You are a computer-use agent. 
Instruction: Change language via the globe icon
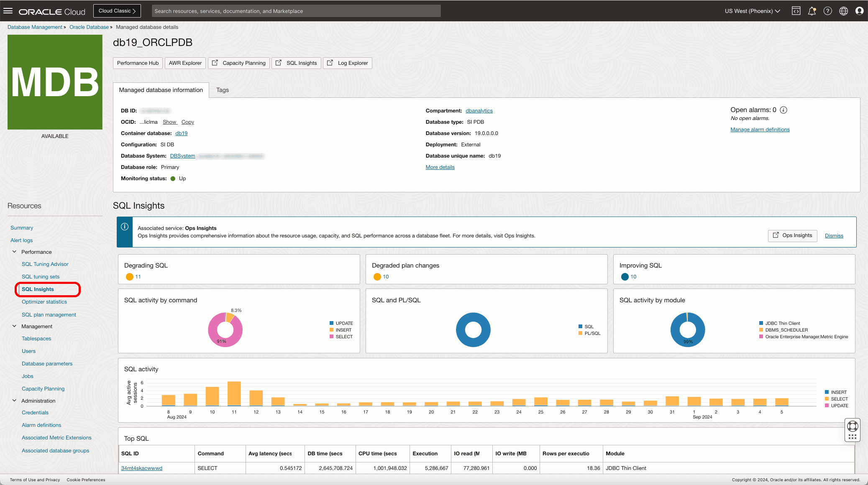pyautogui.click(x=844, y=10)
